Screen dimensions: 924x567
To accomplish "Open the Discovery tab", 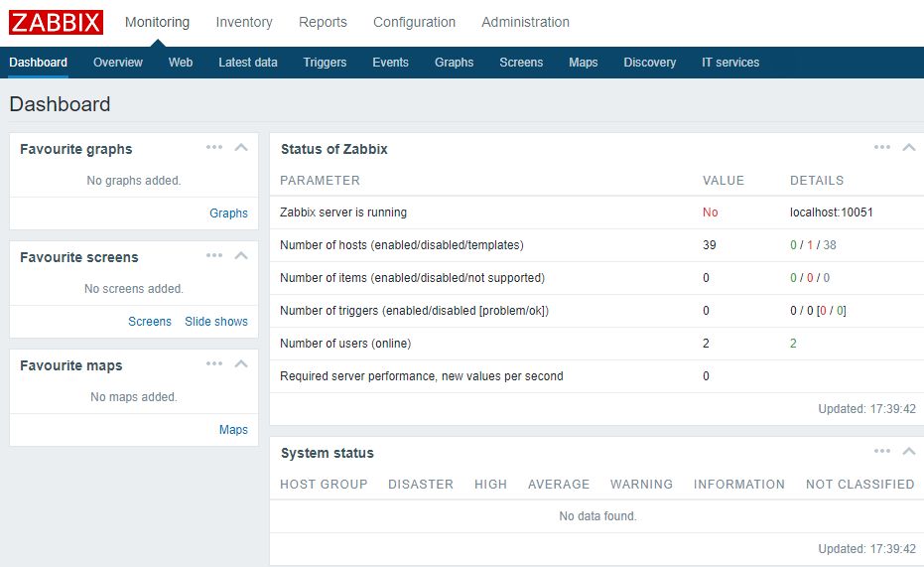I will (650, 63).
